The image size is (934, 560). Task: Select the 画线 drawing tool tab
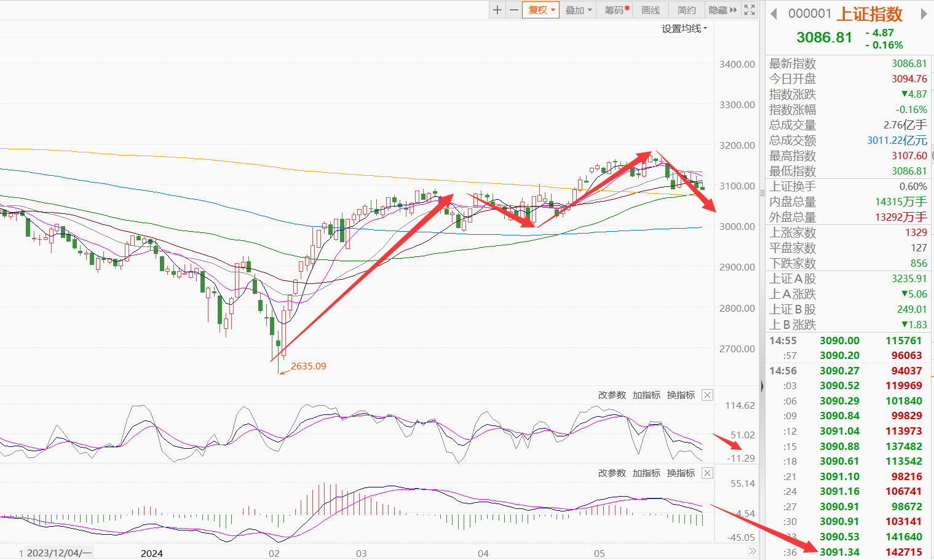(651, 10)
